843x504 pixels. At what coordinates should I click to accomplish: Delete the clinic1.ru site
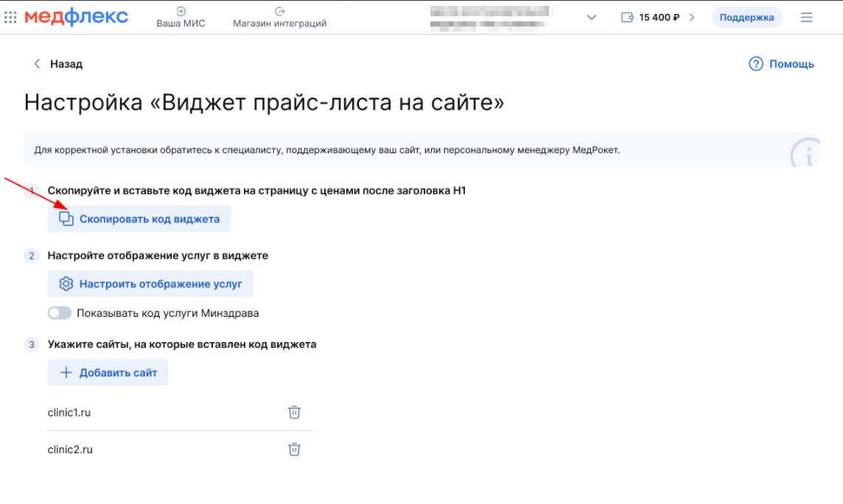pos(294,413)
